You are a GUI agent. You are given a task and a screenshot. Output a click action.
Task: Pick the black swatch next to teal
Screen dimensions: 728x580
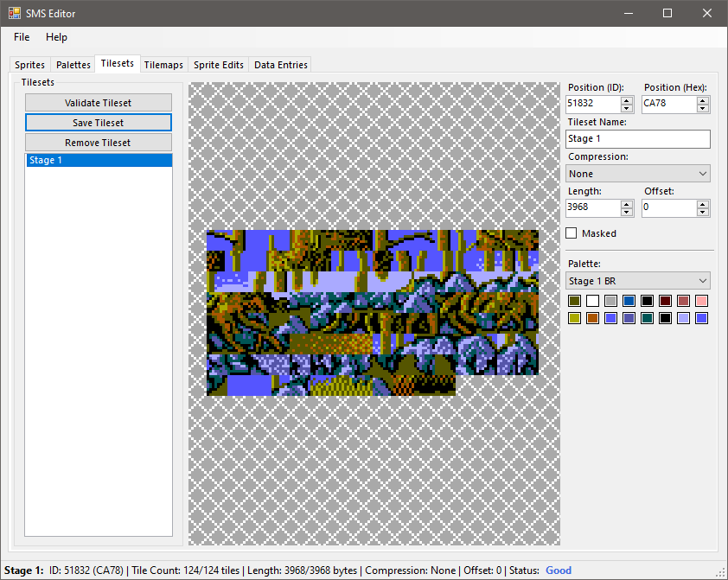tap(666, 318)
